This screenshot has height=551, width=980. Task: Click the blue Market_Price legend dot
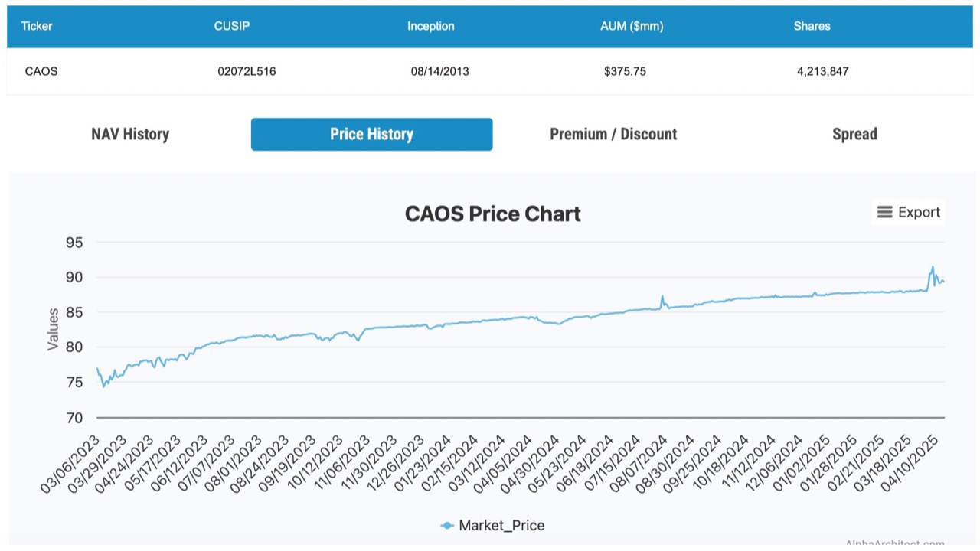click(x=447, y=525)
